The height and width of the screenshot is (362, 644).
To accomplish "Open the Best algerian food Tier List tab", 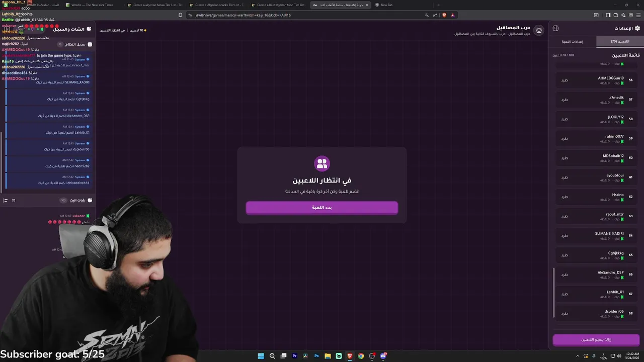I will pos(278,5).
